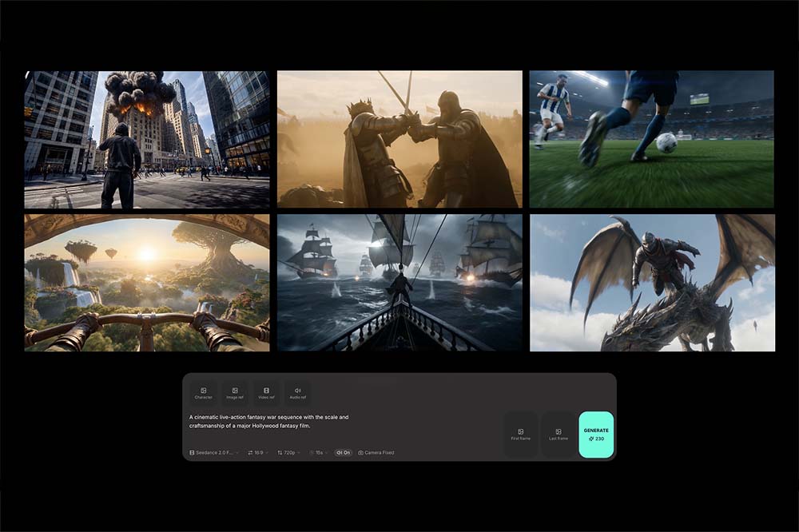This screenshot has width=799, height=532.
Task: Open the 16:9 aspect ratio dropdown
Action: [x=258, y=452]
